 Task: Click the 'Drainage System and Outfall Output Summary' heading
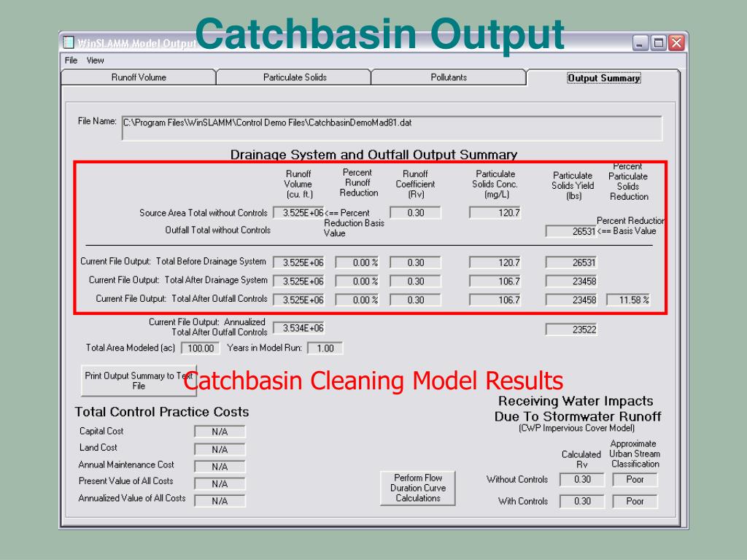tap(373, 155)
